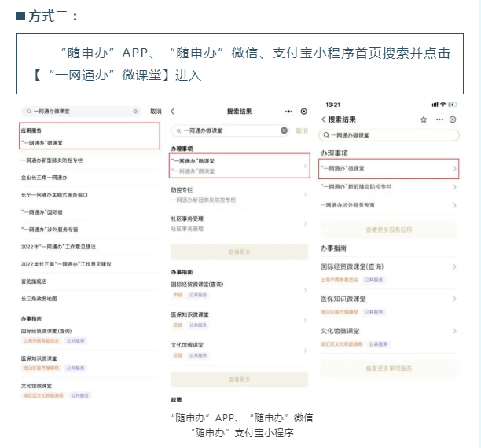Tap the search magnifier in left screenshot
This screenshot has height=448, width=481.
[29, 112]
